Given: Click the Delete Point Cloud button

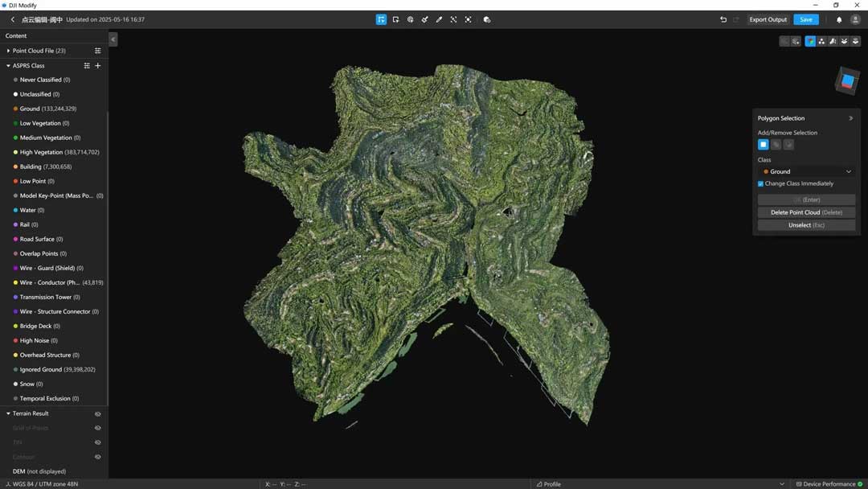Looking at the screenshot, I should point(806,212).
